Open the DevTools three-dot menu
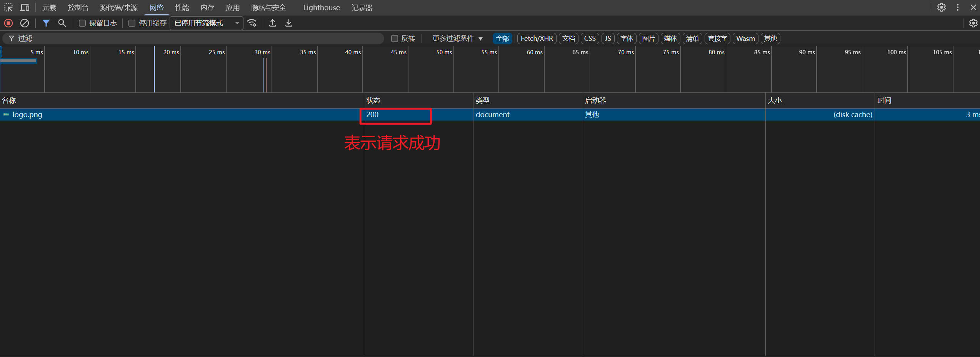This screenshot has width=980, height=357. 958,7
